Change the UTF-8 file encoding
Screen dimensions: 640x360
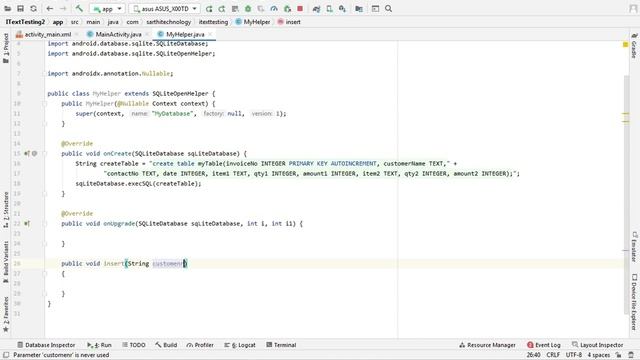pyautogui.click(x=574, y=355)
